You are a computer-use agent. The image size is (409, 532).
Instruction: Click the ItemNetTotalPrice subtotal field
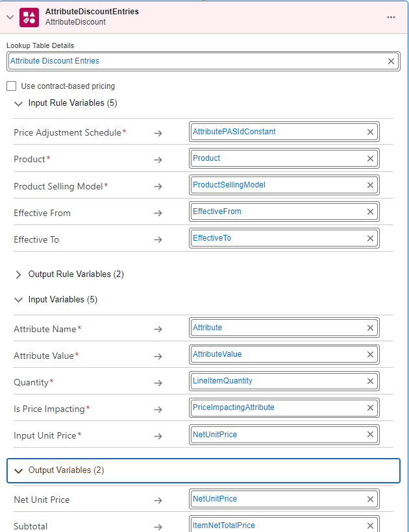pos(277,524)
